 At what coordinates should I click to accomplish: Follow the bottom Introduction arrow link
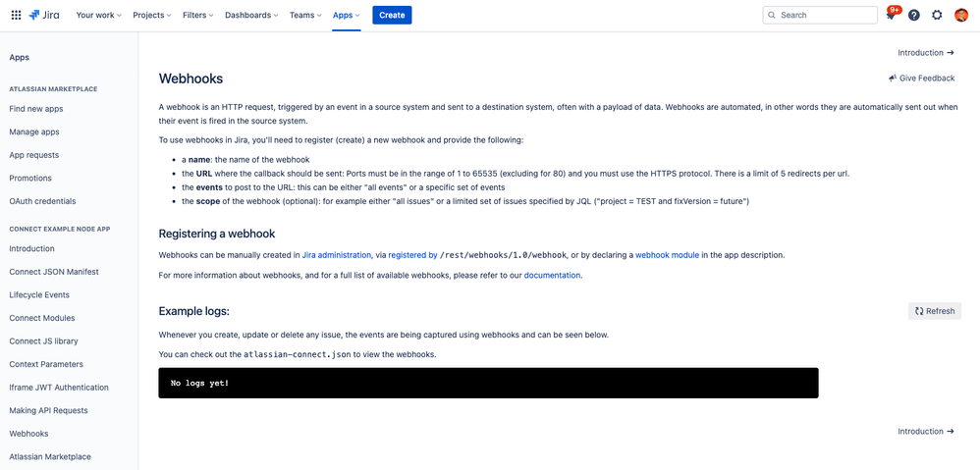(926, 432)
